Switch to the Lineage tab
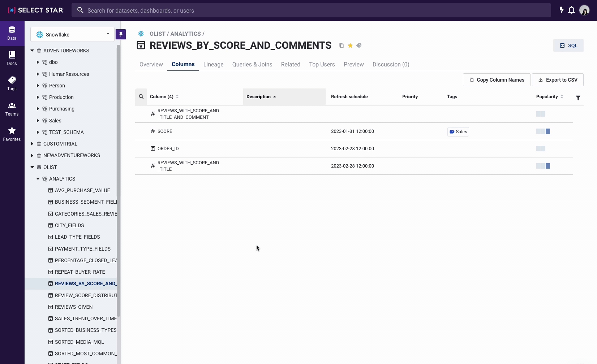Viewport: 597px width, 364px height. [x=213, y=65]
